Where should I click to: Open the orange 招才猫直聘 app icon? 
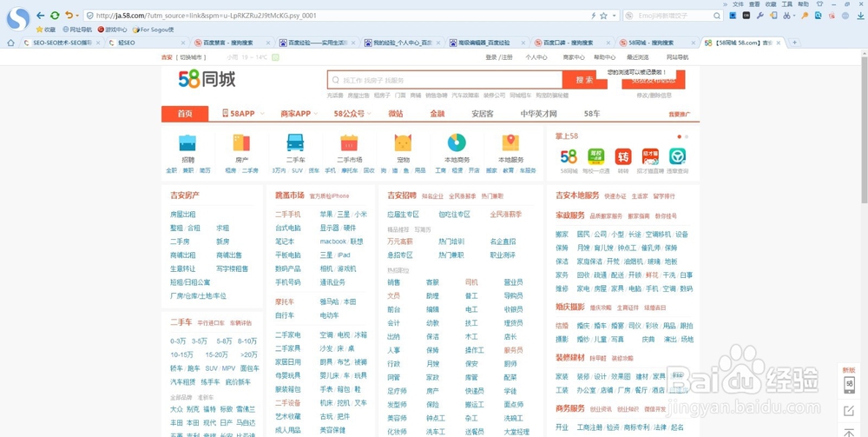coord(650,156)
